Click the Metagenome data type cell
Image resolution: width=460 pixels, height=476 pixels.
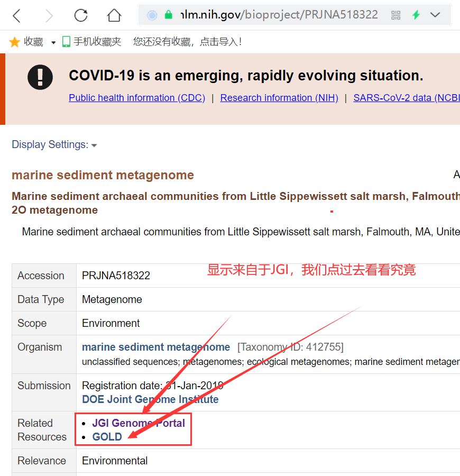pyautogui.click(x=112, y=299)
